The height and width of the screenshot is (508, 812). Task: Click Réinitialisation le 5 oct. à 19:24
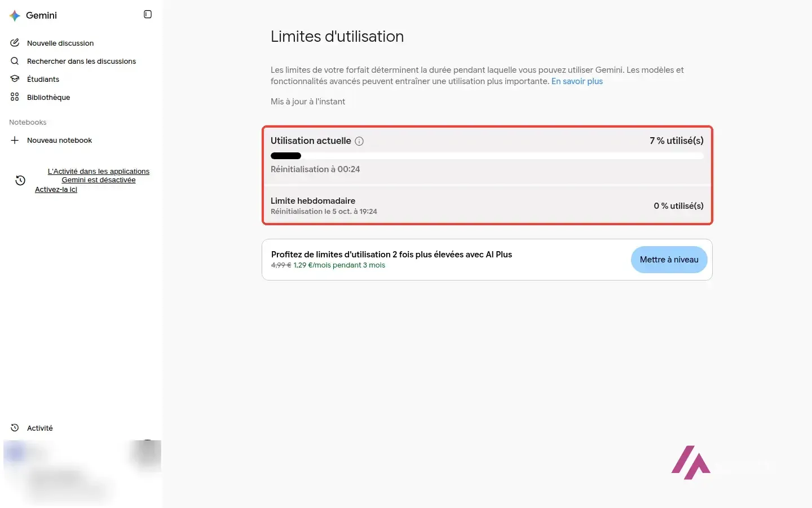[x=324, y=212]
